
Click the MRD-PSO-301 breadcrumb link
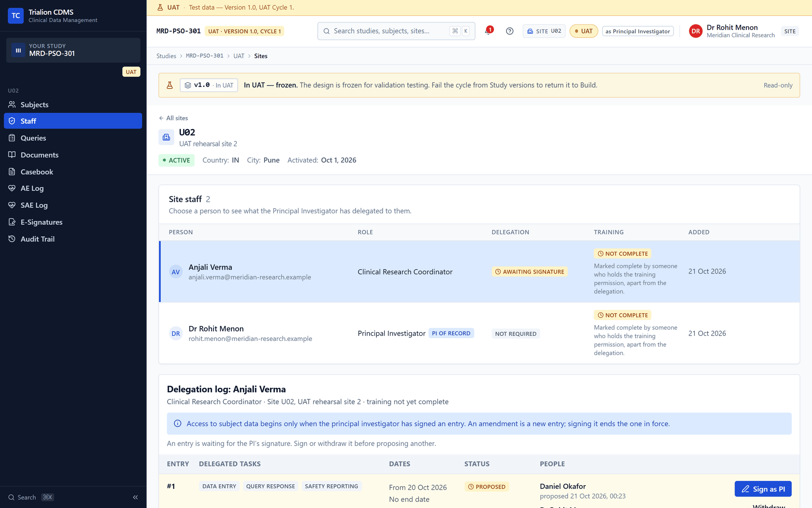[205, 56]
